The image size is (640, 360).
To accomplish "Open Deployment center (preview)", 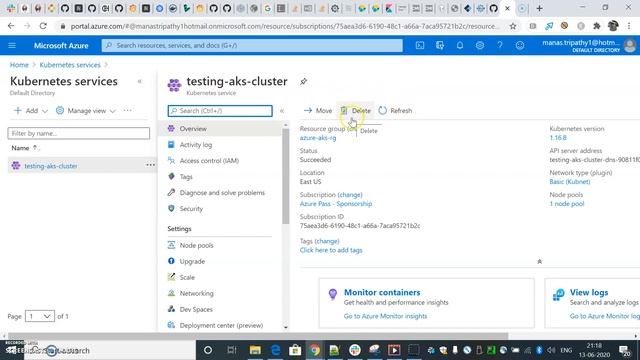I will (x=220, y=325).
